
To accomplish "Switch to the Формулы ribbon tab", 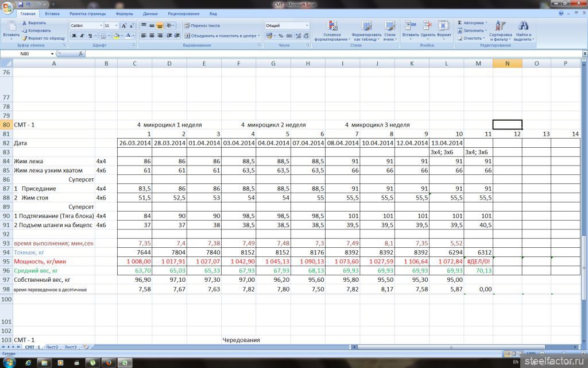I will (x=124, y=13).
